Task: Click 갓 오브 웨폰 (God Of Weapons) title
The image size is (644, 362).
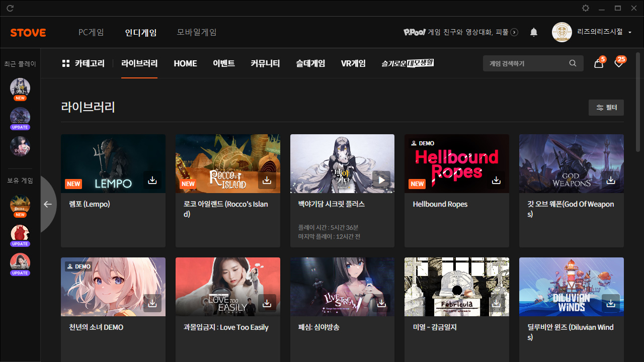Action: click(x=571, y=209)
